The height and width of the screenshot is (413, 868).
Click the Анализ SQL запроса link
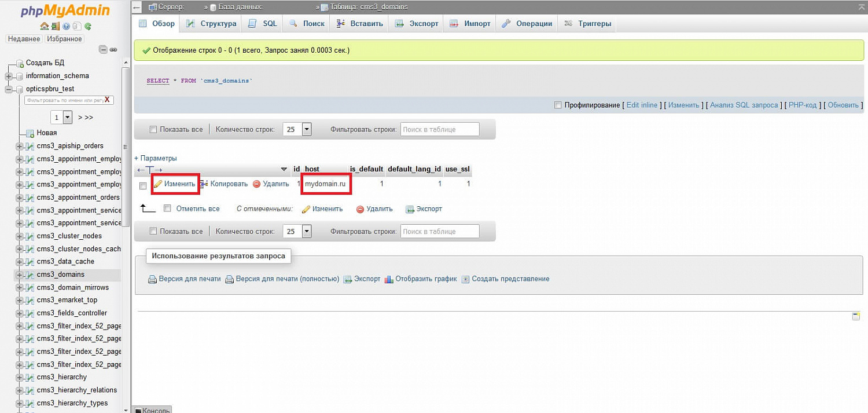coord(744,105)
